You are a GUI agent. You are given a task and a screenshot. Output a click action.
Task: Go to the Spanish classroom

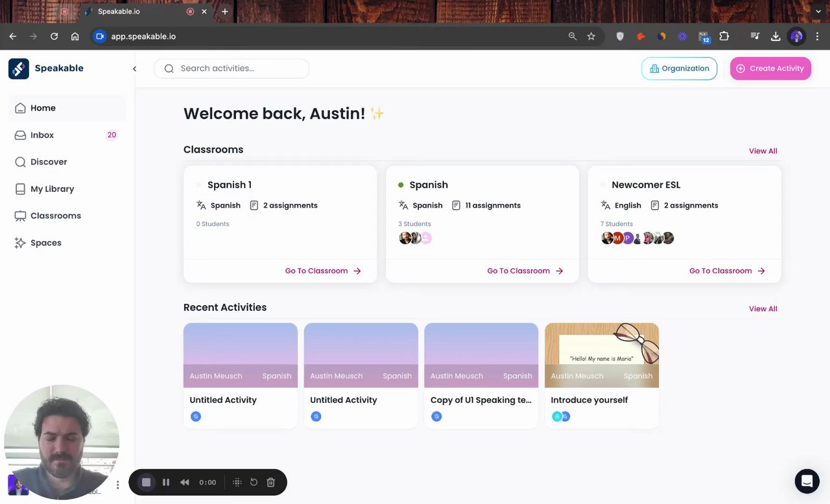[525, 271]
